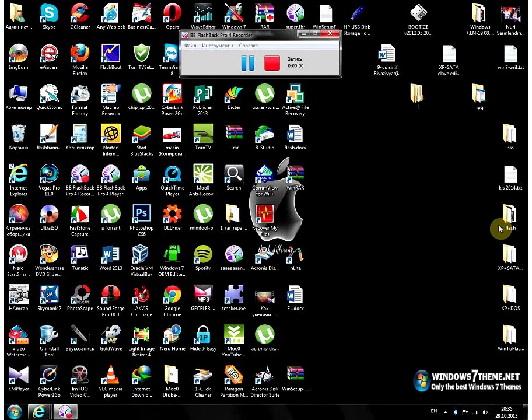
Task: Select the Spotify icon
Action: tap(203, 258)
